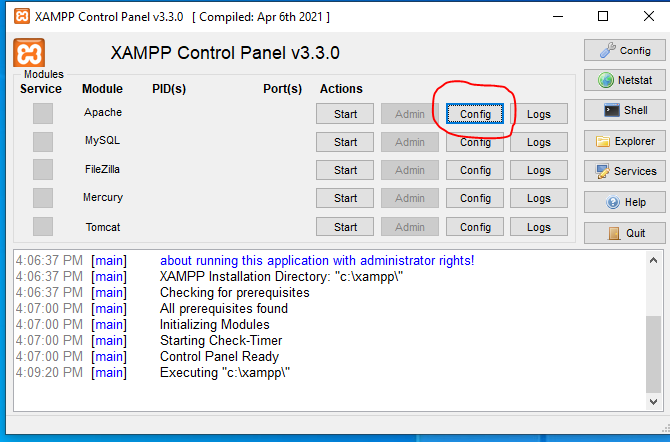Click the Service column header

coord(41,88)
